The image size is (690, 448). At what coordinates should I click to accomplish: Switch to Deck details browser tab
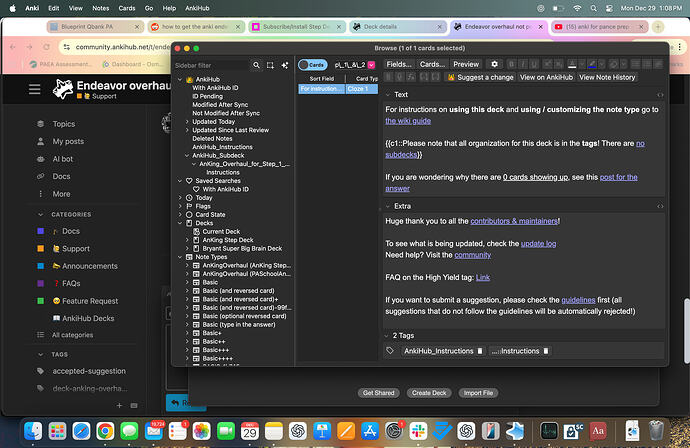point(399,27)
